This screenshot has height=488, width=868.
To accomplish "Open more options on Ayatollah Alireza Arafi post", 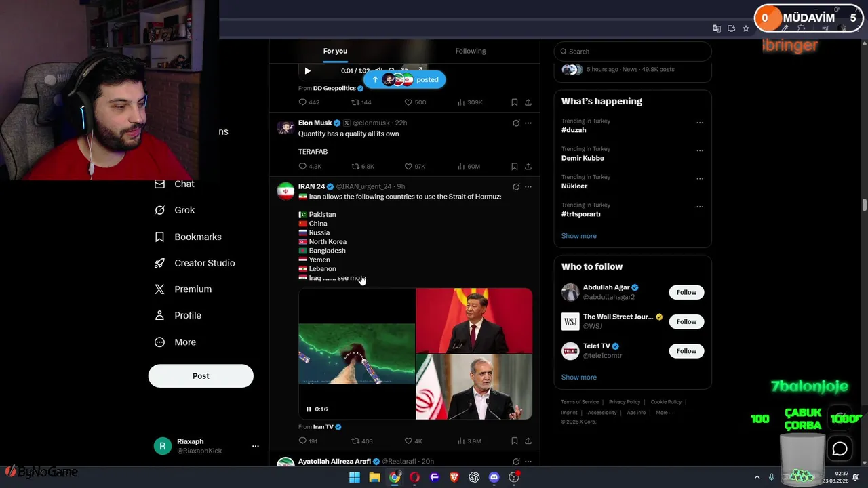I will click(x=528, y=462).
